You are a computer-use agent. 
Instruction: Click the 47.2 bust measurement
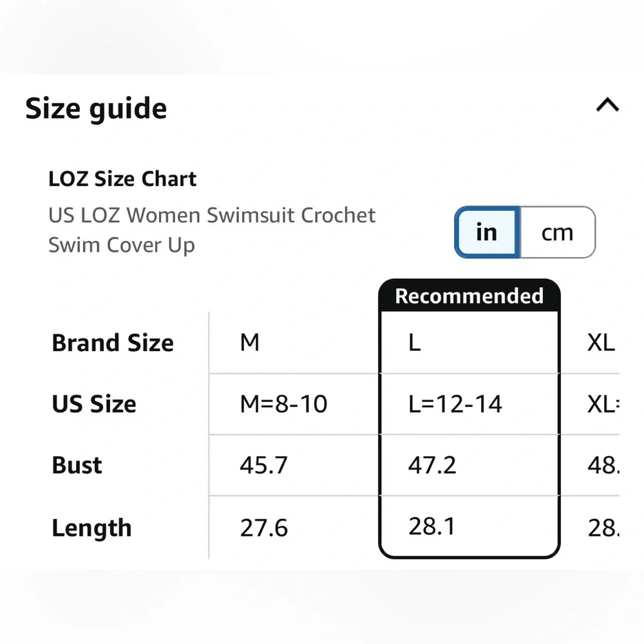coord(432,465)
